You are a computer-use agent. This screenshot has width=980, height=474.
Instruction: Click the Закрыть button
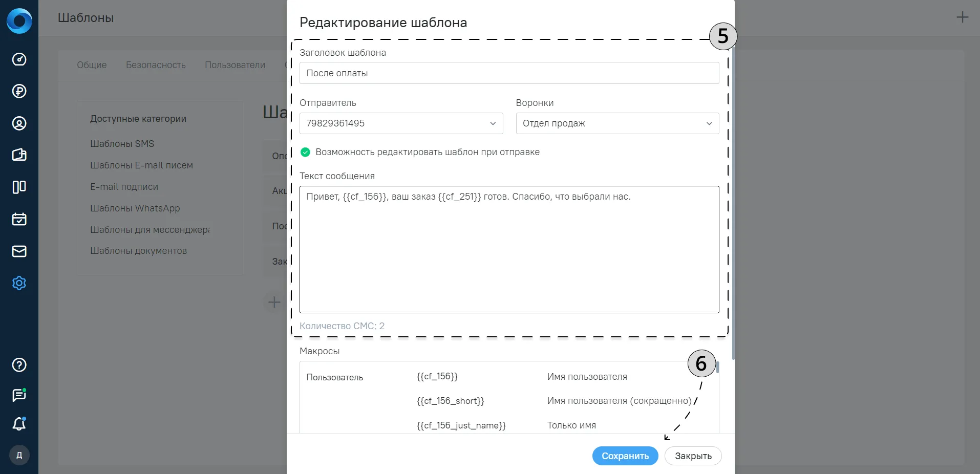pos(693,456)
